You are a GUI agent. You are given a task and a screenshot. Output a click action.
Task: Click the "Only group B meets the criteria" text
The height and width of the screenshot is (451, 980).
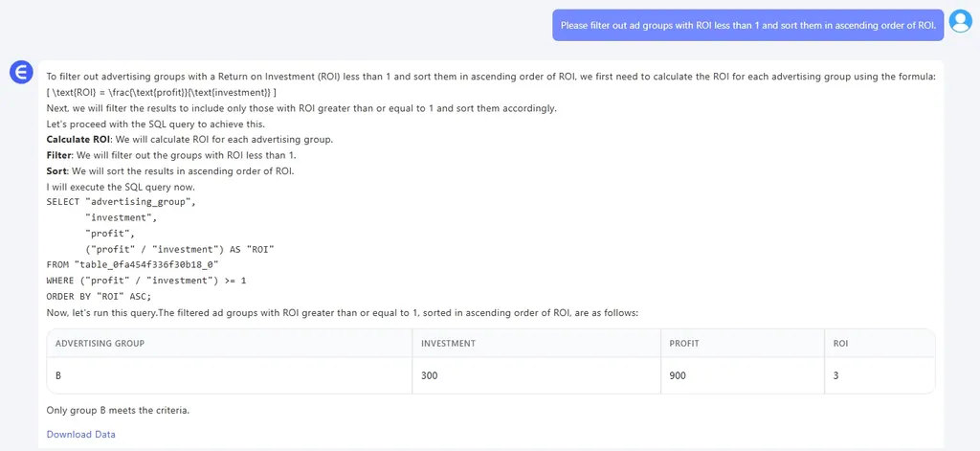118,411
